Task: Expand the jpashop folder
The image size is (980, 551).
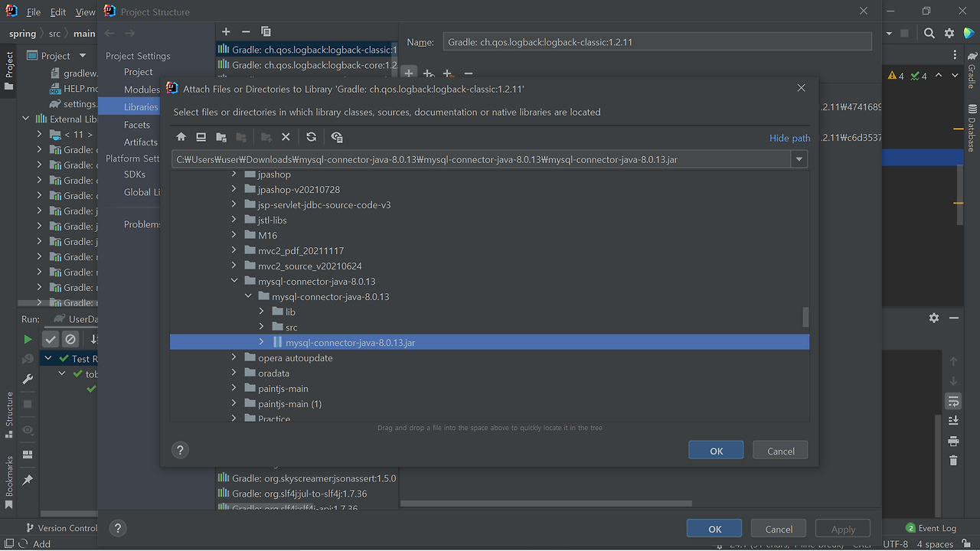Action: [x=235, y=174]
